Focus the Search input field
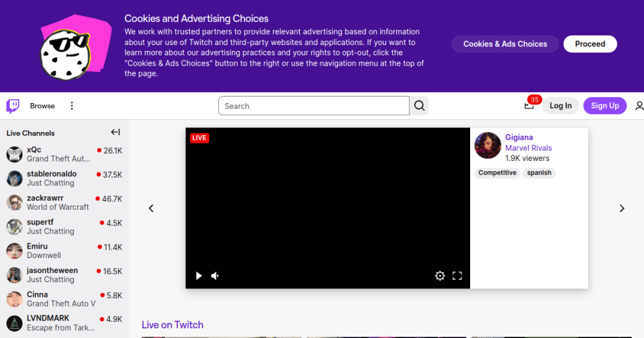 314,106
